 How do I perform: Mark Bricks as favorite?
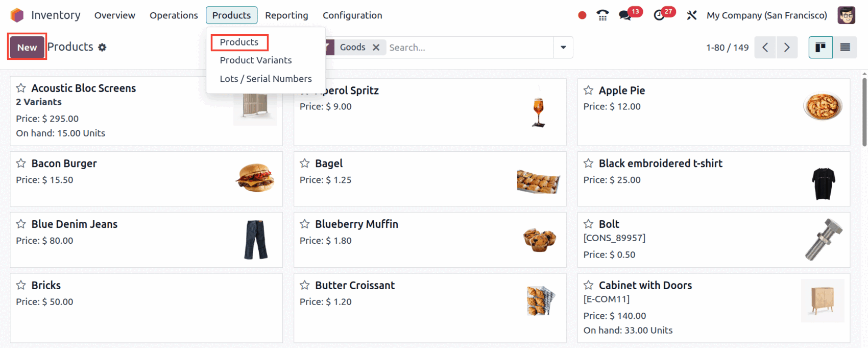(x=21, y=285)
